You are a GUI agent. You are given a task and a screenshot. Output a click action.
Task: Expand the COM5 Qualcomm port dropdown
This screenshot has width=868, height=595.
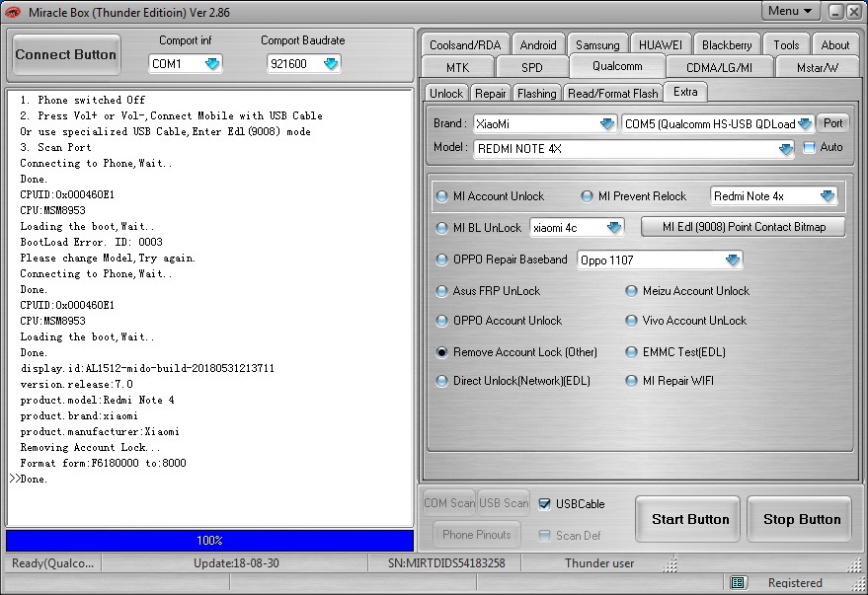(x=805, y=124)
